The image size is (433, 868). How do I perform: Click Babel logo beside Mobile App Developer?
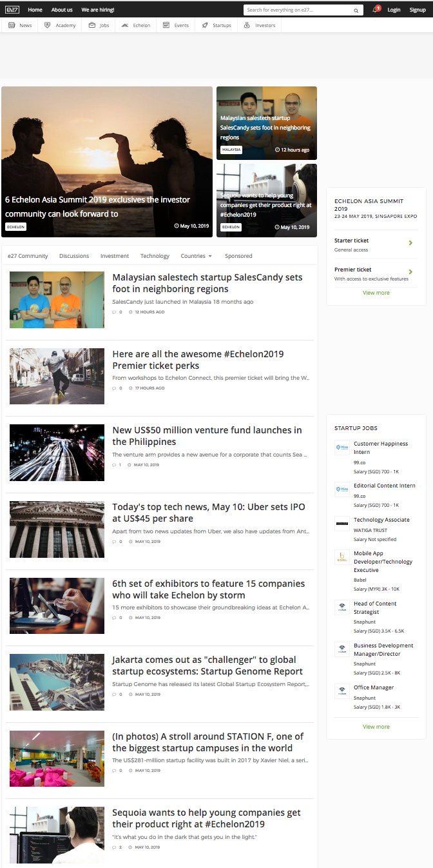pos(342,558)
